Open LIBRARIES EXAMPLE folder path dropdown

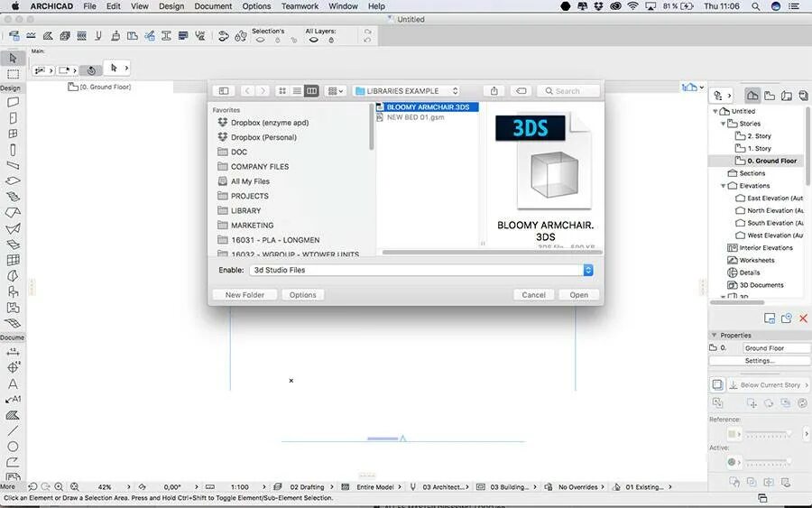[407, 90]
